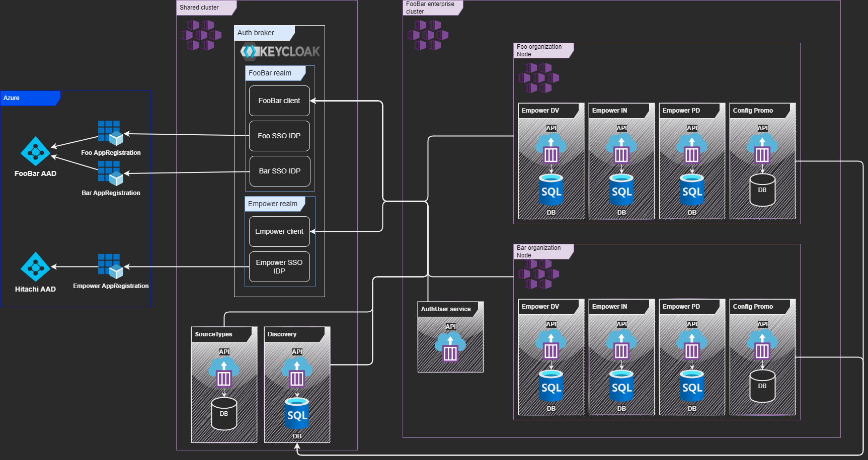The width and height of the screenshot is (868, 460).
Task: Select the Empower AppRegistration icon
Action: coord(111,266)
